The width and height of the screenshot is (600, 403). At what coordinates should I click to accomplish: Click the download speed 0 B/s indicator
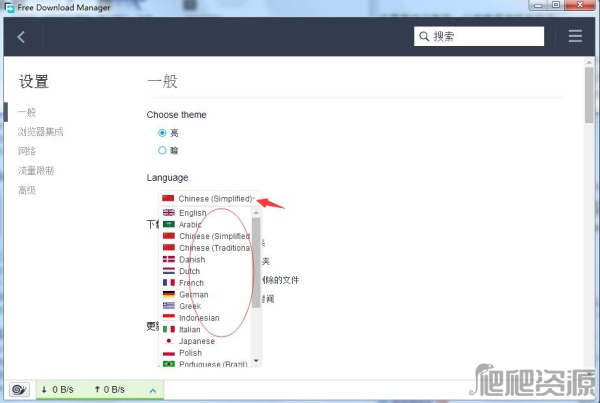click(x=58, y=390)
